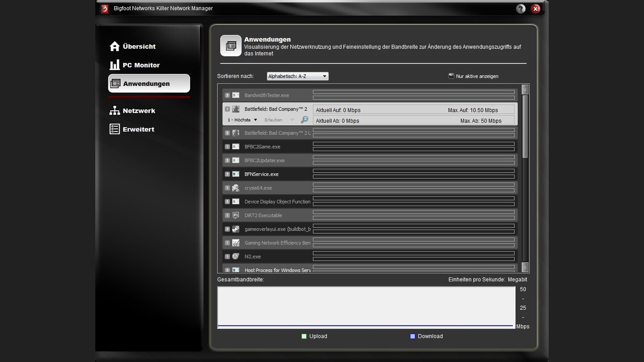The width and height of the screenshot is (644, 362).
Task: Select the hl2.exe row
Action: point(370,257)
